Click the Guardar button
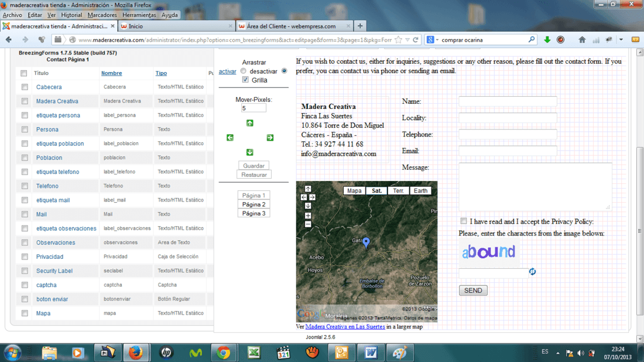Image resolution: width=644 pixels, height=362 pixels. tap(254, 166)
